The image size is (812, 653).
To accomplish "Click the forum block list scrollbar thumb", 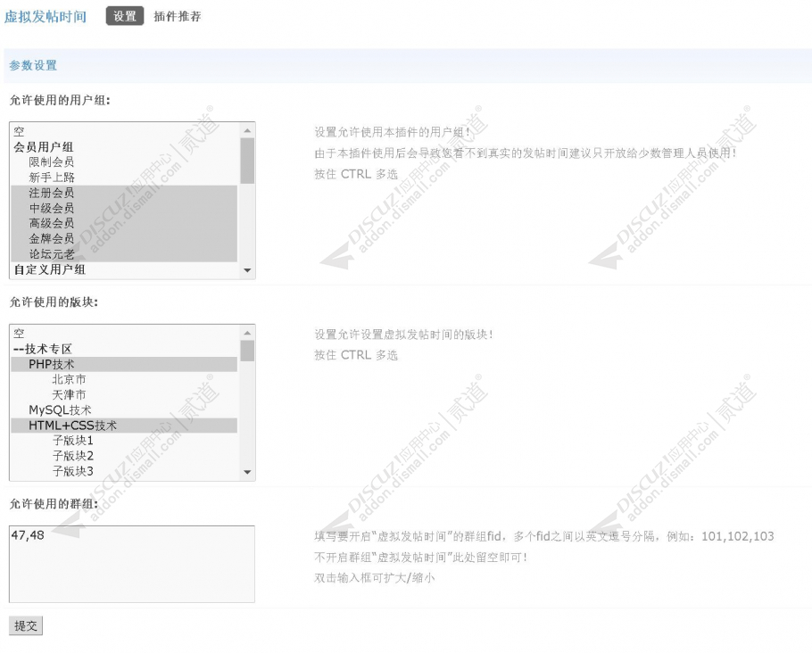I will (247, 351).
